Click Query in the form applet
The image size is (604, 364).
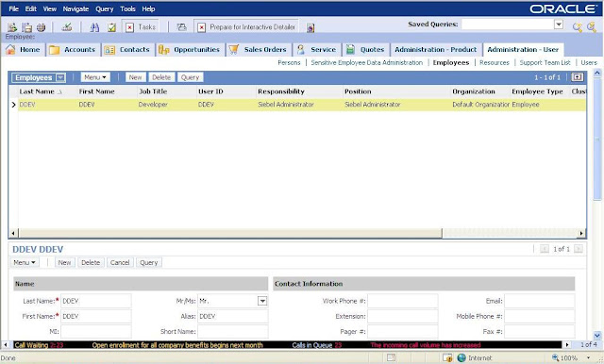pos(149,262)
